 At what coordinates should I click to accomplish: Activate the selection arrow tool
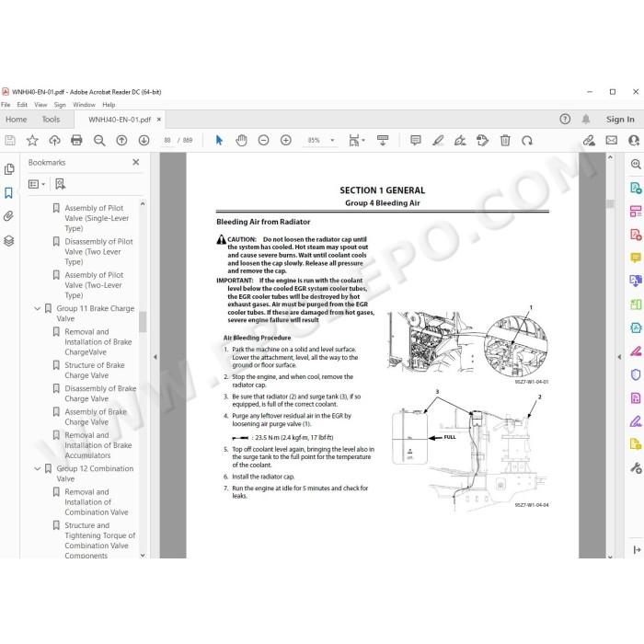[219, 141]
